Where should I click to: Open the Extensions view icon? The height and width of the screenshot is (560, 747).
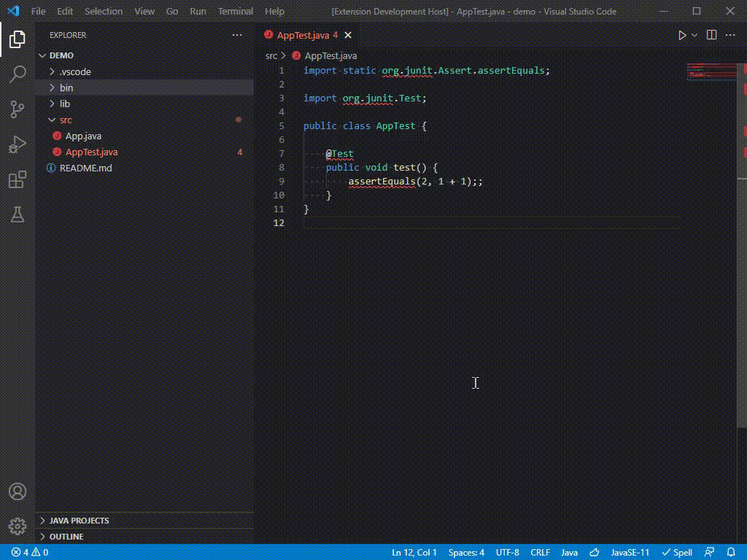(x=17, y=179)
